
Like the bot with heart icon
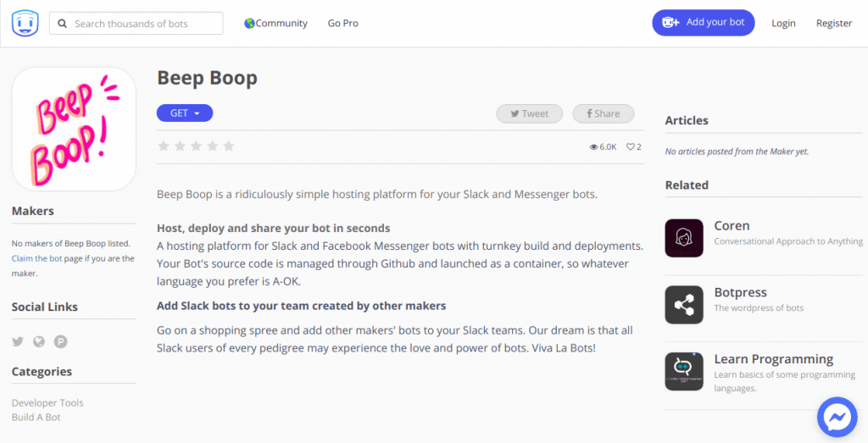tap(630, 147)
